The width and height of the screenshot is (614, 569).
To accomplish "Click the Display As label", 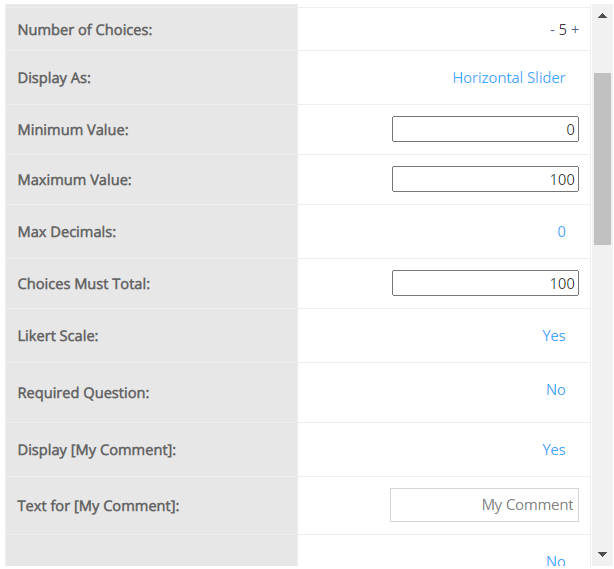I will (54, 78).
